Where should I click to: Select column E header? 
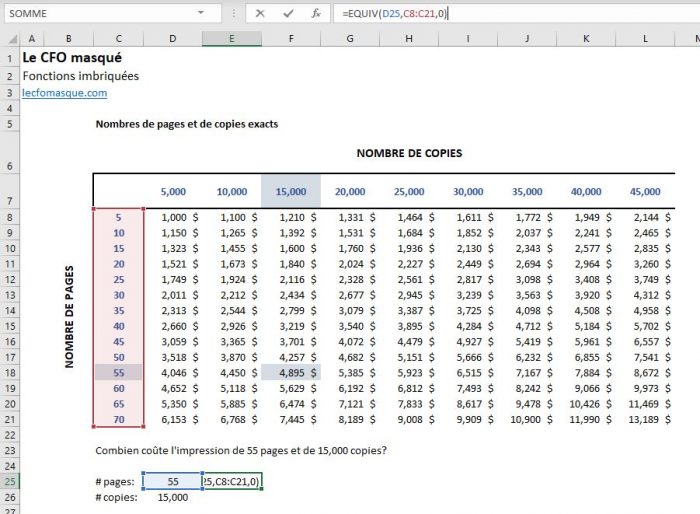[x=232, y=39]
